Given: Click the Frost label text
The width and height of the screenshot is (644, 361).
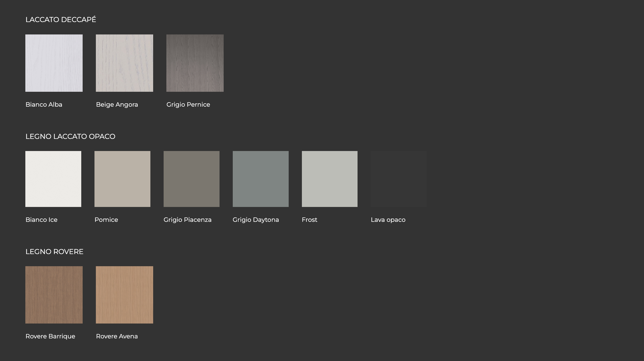Looking at the screenshot, I should pos(309,220).
